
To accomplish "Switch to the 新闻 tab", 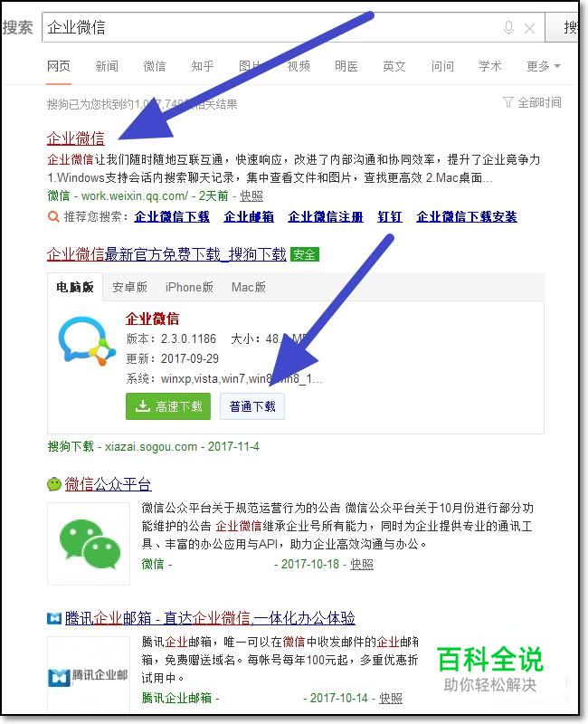I will click(107, 66).
